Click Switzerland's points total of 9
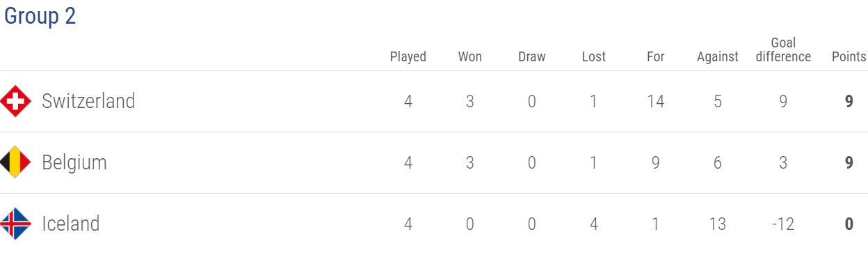868x262 pixels. click(x=849, y=102)
